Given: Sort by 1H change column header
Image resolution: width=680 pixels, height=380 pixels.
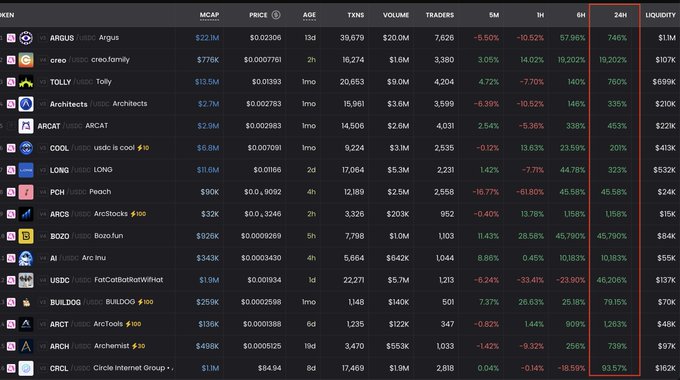Looking at the screenshot, I should 540,15.
